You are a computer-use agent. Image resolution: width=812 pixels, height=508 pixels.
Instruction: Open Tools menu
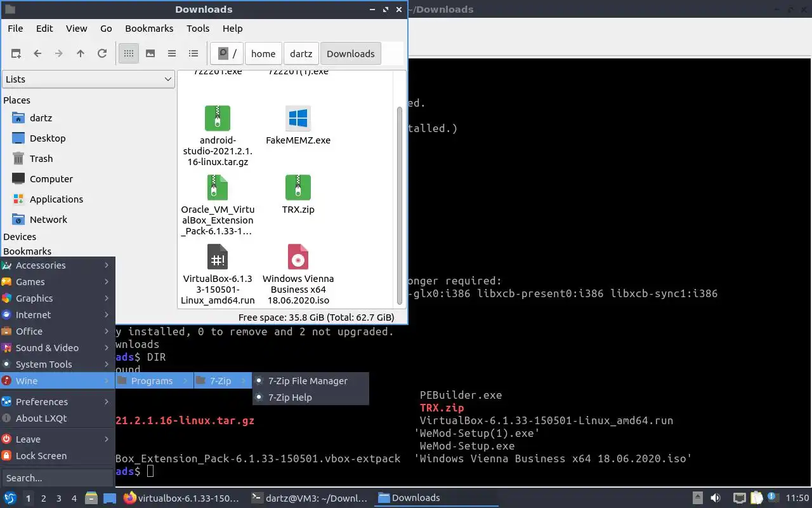click(198, 29)
